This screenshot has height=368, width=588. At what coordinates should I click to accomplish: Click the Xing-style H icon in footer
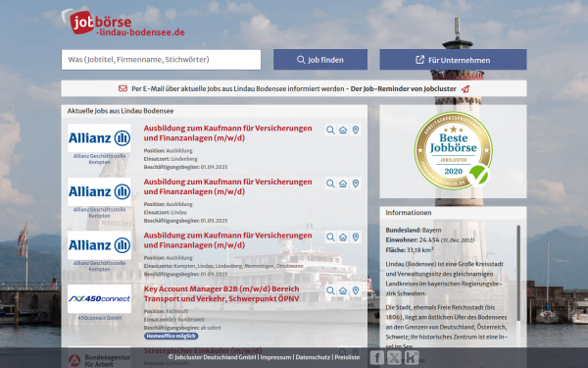point(412,357)
